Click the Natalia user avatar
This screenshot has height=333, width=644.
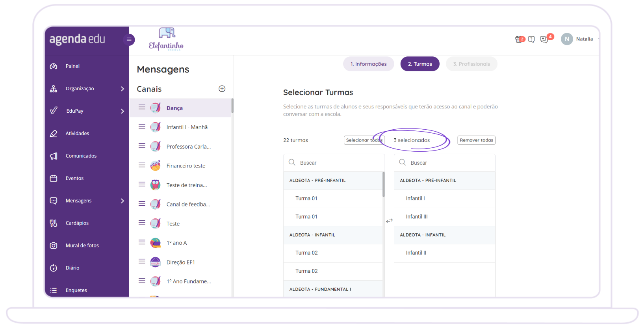coord(567,39)
